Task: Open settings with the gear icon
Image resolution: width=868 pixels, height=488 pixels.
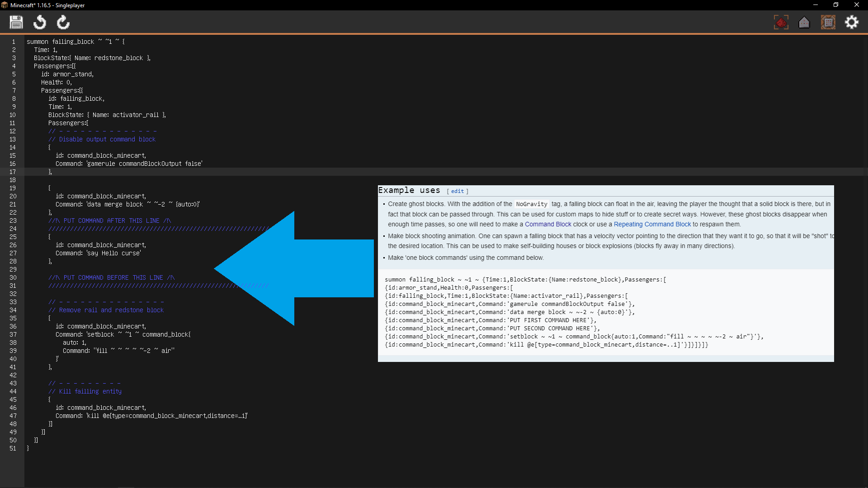Action: click(852, 22)
